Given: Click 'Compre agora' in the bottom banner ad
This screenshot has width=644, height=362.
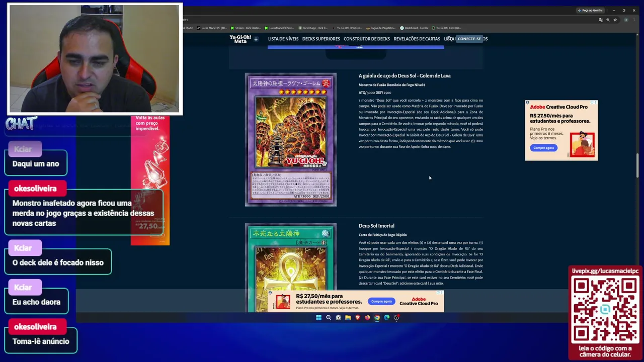Looking at the screenshot, I should click(x=381, y=301).
